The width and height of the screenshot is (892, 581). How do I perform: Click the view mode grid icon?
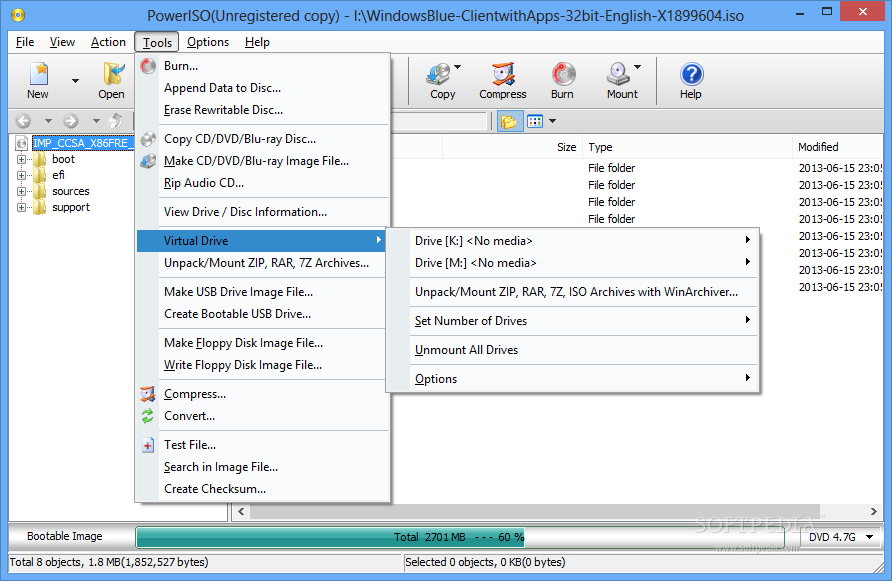pyautogui.click(x=535, y=121)
